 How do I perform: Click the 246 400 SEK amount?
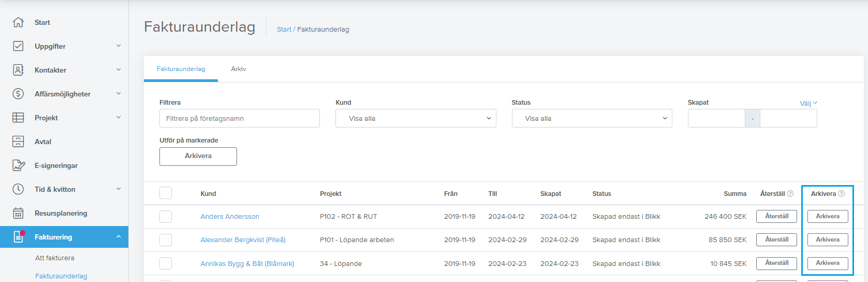[725, 217]
